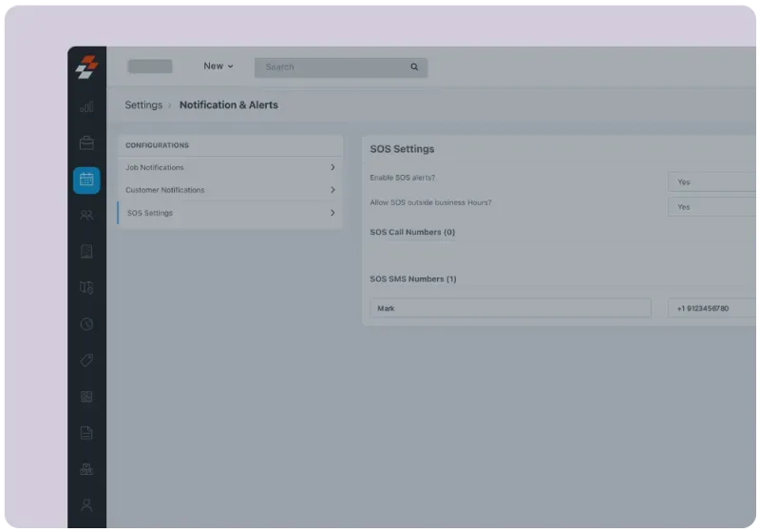The image size is (760, 532).
Task: Open the Customer Notifications configuration
Action: click(x=230, y=190)
